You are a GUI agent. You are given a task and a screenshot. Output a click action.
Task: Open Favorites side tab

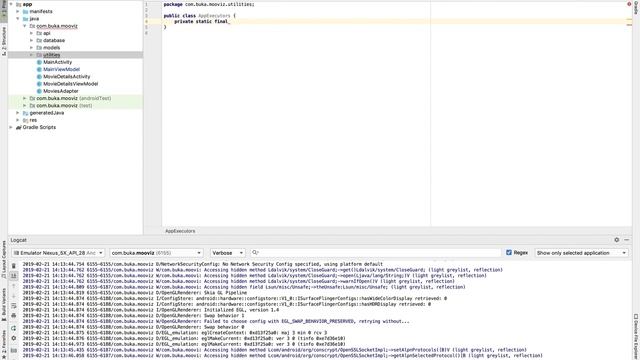pos(4,344)
